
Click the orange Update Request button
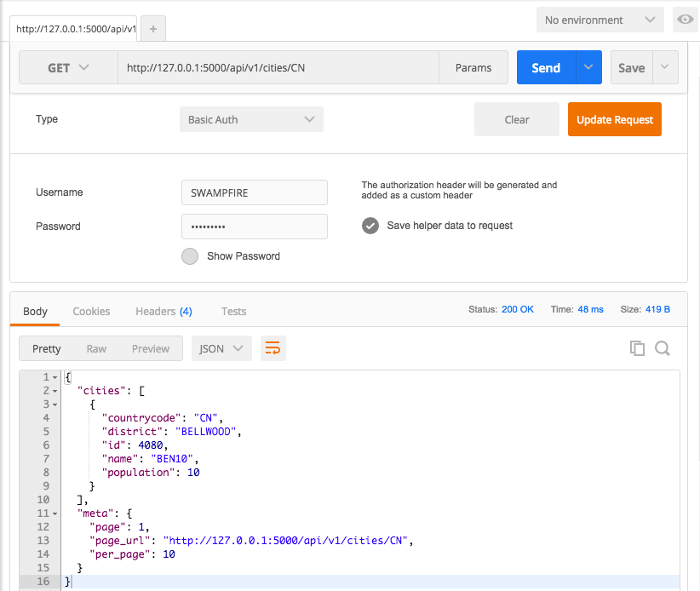614,119
